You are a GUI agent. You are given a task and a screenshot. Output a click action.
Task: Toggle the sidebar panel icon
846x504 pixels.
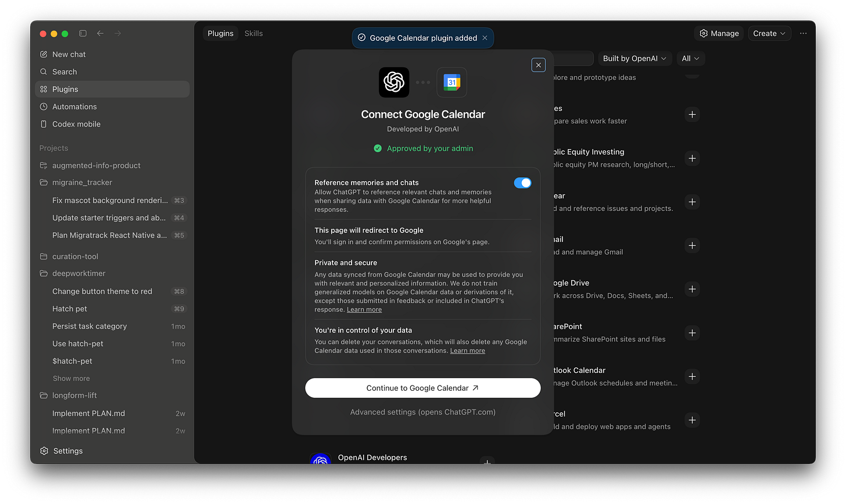(83, 33)
